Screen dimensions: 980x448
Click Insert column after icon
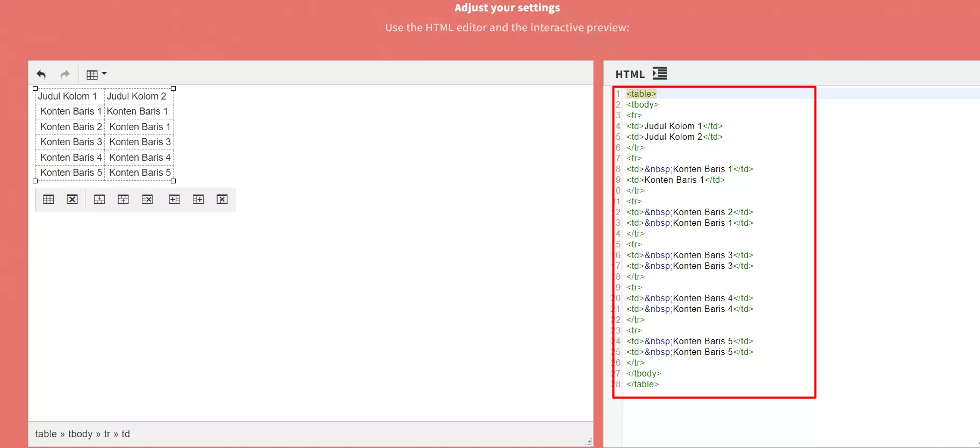[198, 200]
